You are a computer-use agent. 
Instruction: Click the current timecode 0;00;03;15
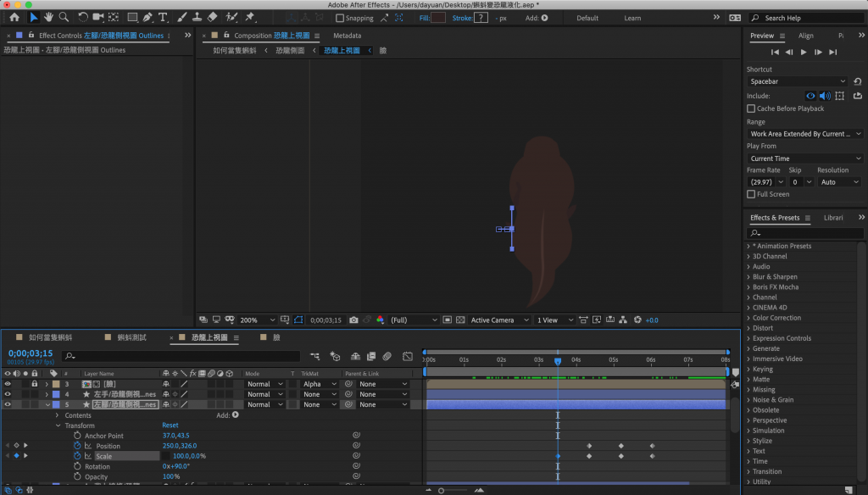coord(31,353)
